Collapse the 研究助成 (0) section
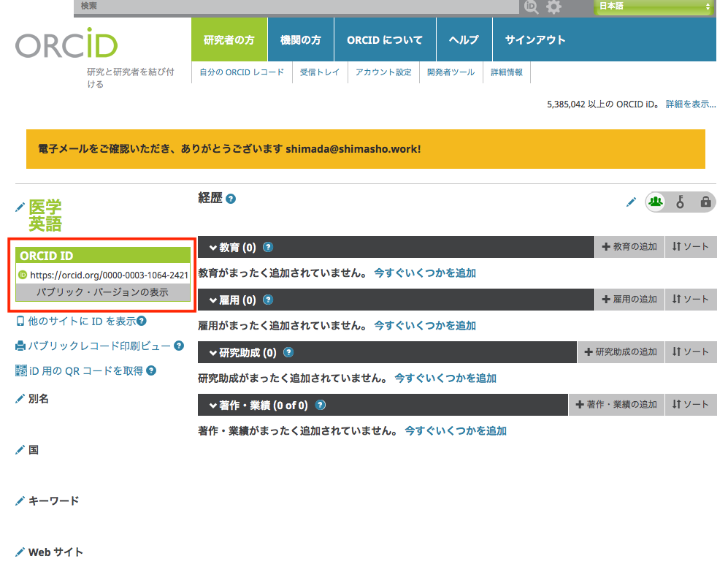 (x=213, y=352)
